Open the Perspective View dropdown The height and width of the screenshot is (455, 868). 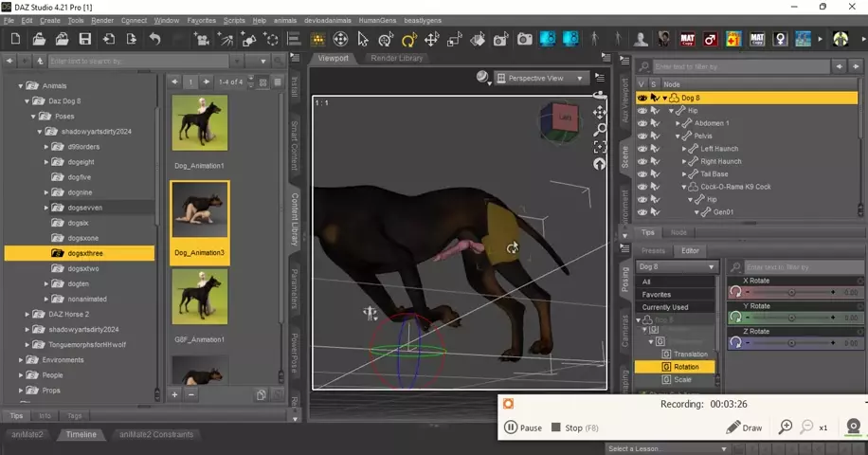click(x=545, y=78)
